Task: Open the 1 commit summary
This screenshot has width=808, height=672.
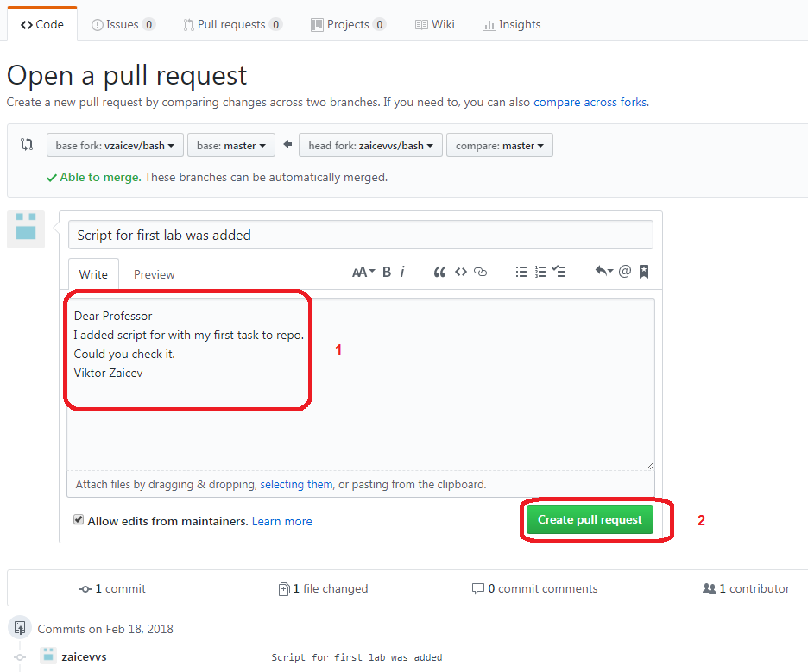Action: [112, 588]
